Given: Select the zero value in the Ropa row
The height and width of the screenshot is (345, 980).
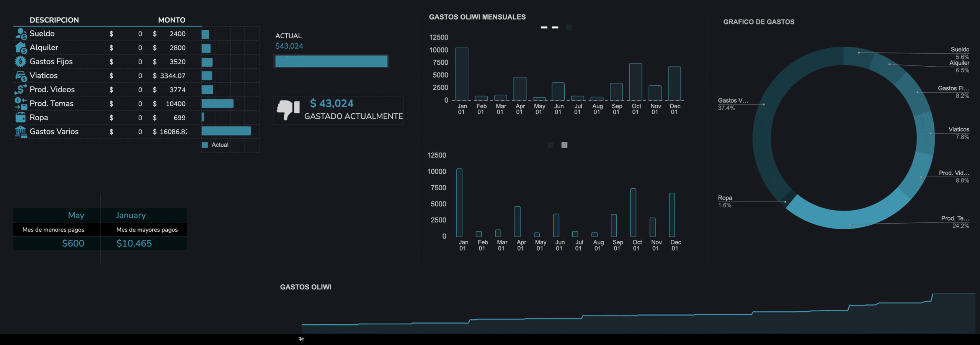Looking at the screenshot, I should [x=140, y=118].
